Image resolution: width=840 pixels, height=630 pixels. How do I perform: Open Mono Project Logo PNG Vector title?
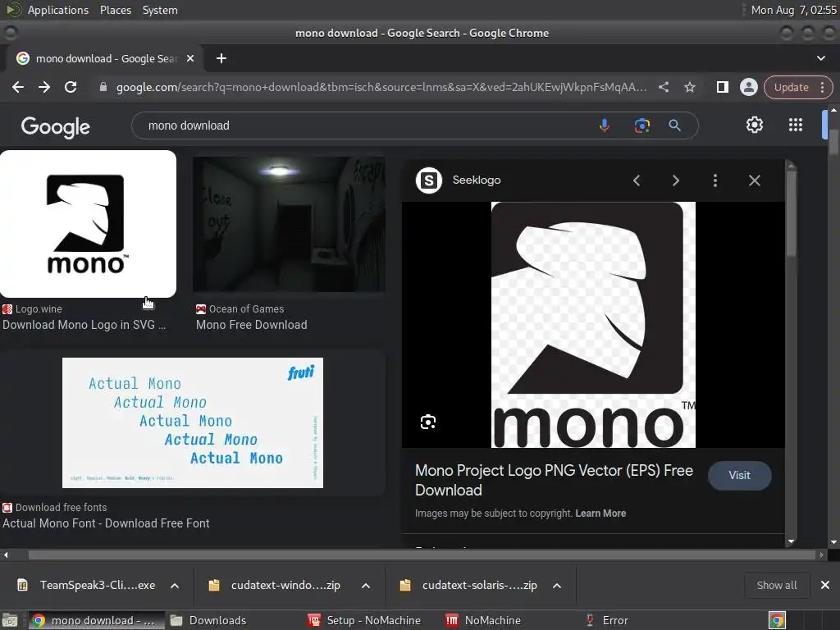click(554, 480)
